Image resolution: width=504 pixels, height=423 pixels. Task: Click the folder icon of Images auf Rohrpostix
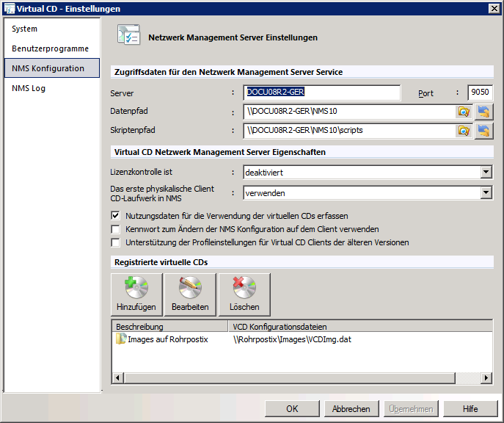121,339
